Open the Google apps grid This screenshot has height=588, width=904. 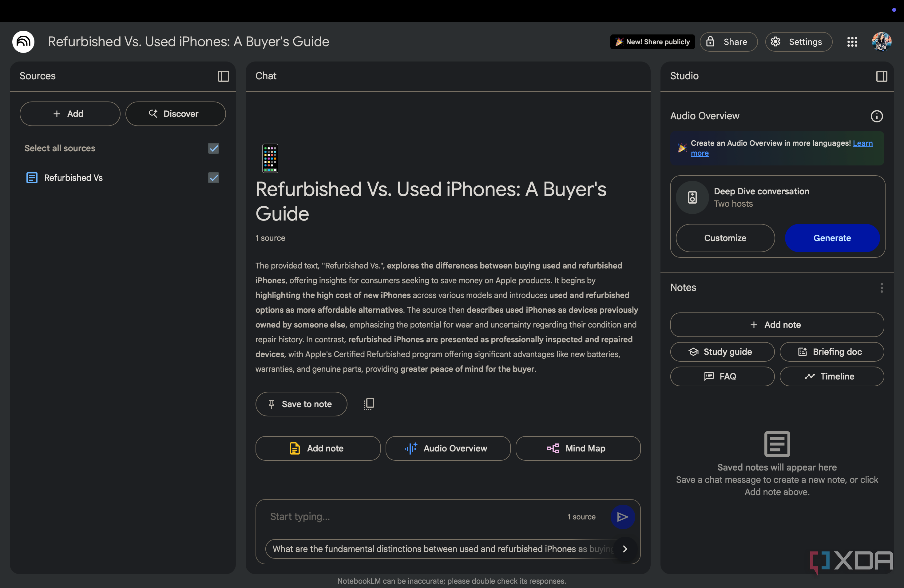852,42
